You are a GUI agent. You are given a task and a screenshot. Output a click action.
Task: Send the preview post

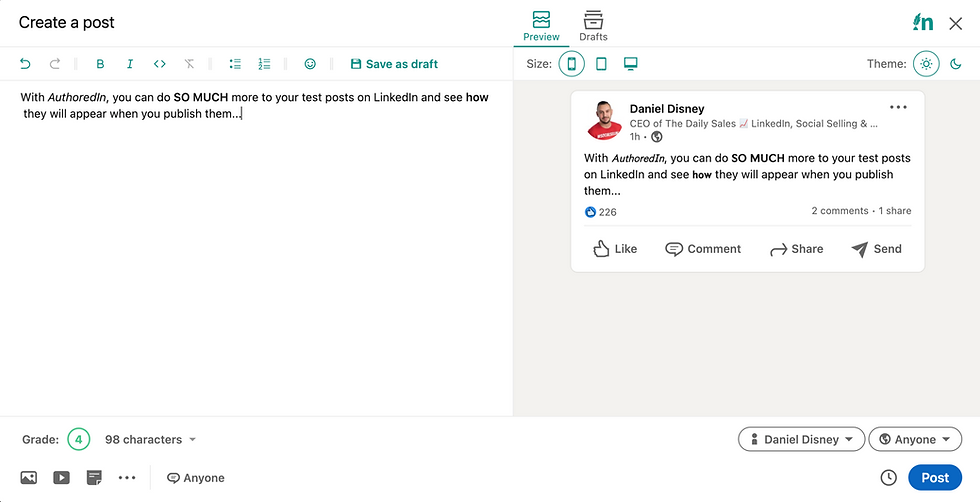tap(876, 249)
